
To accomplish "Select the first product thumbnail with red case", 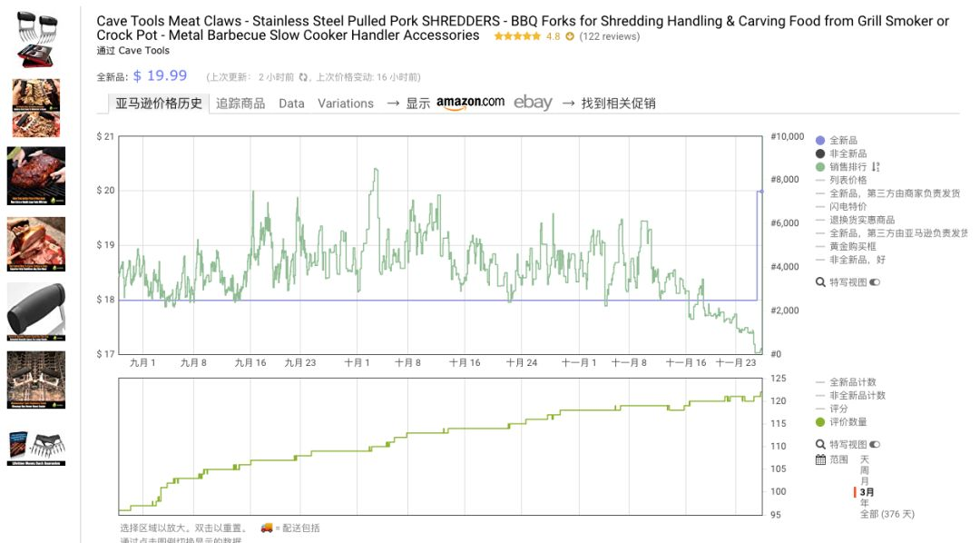I will coord(36,39).
